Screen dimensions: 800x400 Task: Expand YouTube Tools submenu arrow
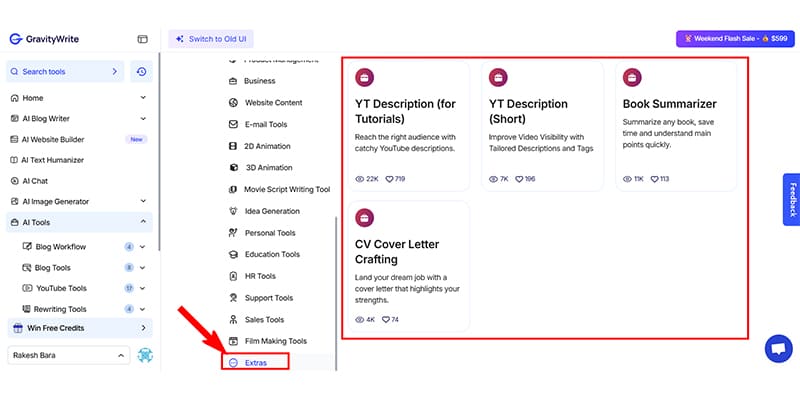[142, 288]
